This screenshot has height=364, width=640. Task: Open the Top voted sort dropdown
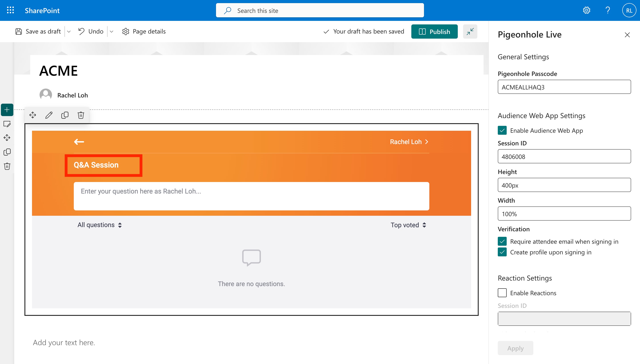point(408,225)
